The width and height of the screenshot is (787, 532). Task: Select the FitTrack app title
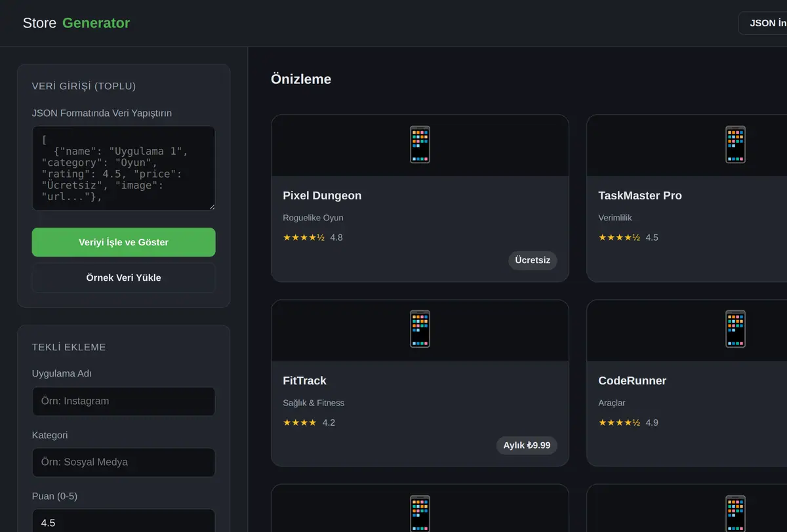click(304, 380)
